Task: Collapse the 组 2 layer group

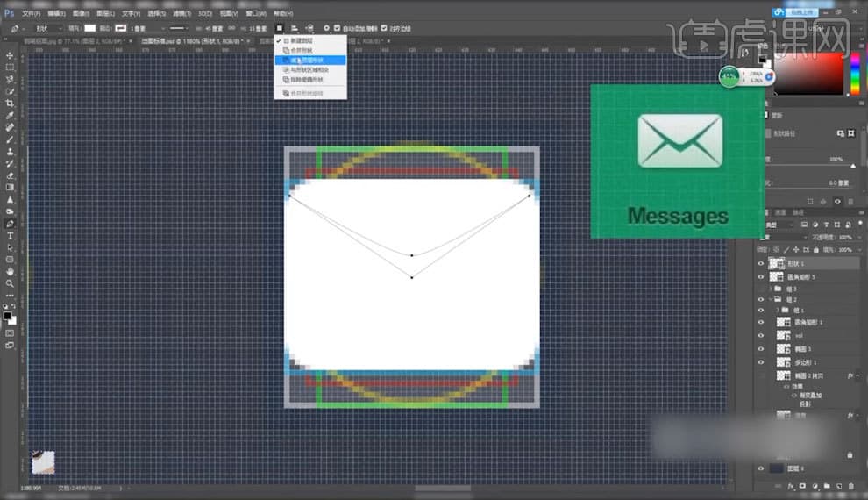Action: (771, 299)
